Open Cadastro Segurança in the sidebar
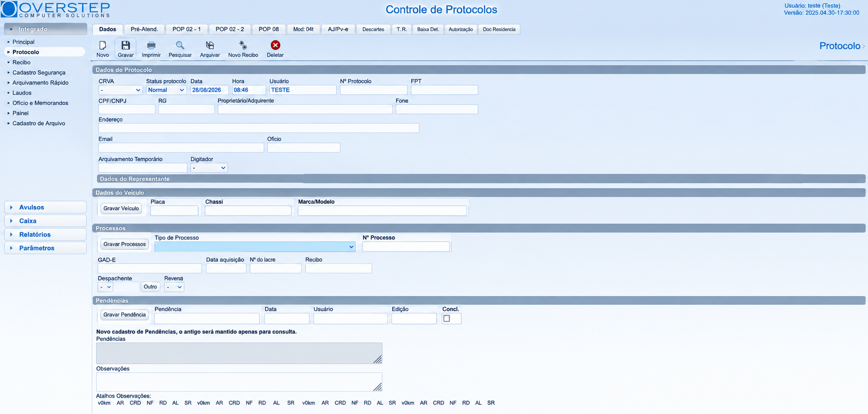Image resolution: width=868 pixels, height=414 pixels. click(x=39, y=73)
